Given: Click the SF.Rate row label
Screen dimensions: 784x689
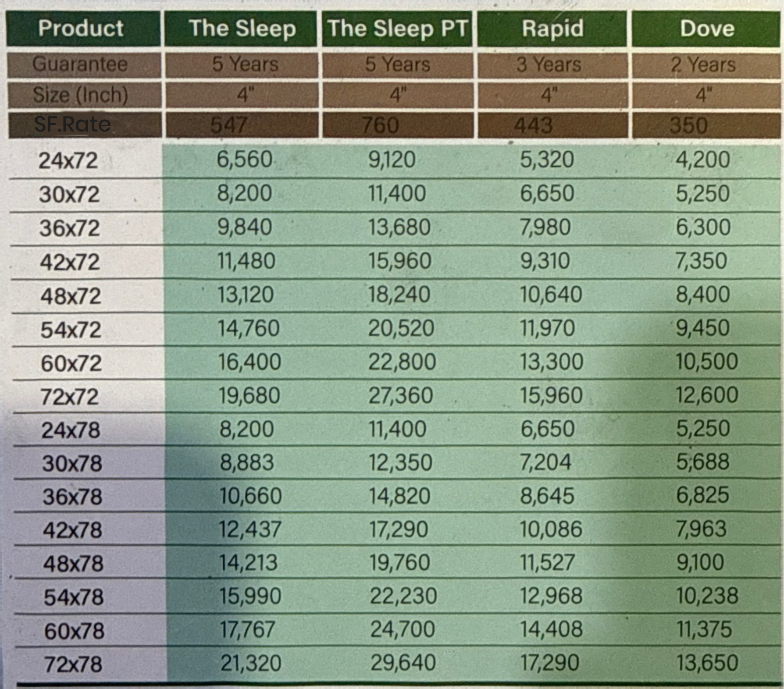Looking at the screenshot, I should (x=72, y=124).
